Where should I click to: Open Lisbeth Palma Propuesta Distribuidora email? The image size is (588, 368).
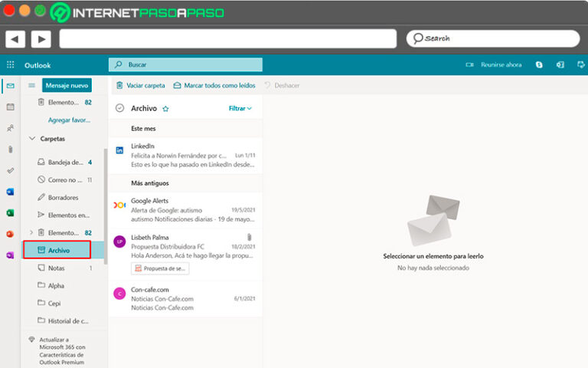pos(185,254)
